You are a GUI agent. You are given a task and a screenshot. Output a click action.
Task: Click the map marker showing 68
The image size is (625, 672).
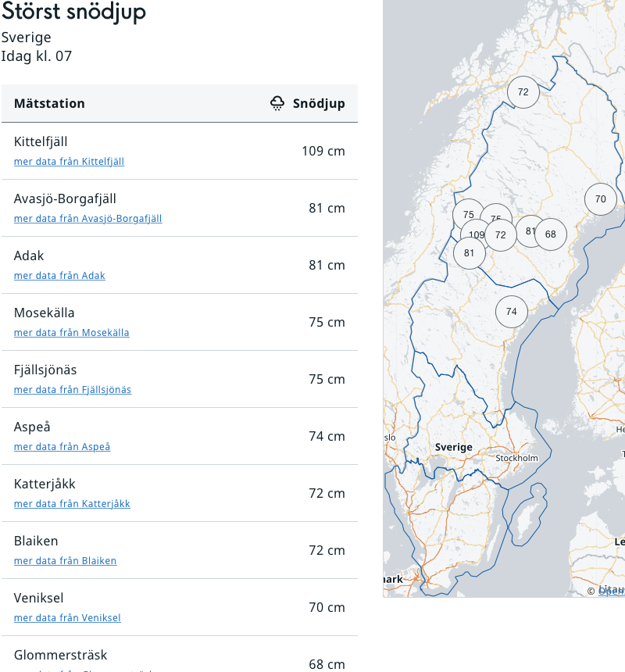551,234
